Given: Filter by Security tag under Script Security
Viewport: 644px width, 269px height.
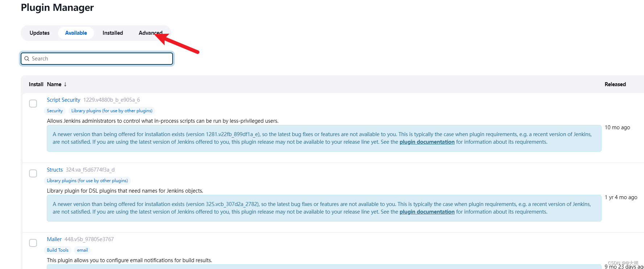Looking at the screenshot, I should 55,111.
